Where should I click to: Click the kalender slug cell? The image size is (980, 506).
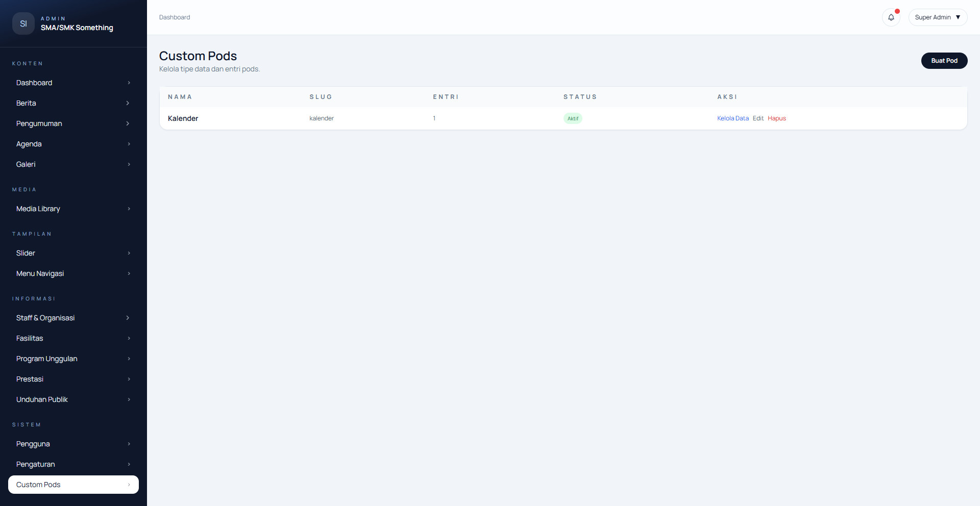coord(322,118)
